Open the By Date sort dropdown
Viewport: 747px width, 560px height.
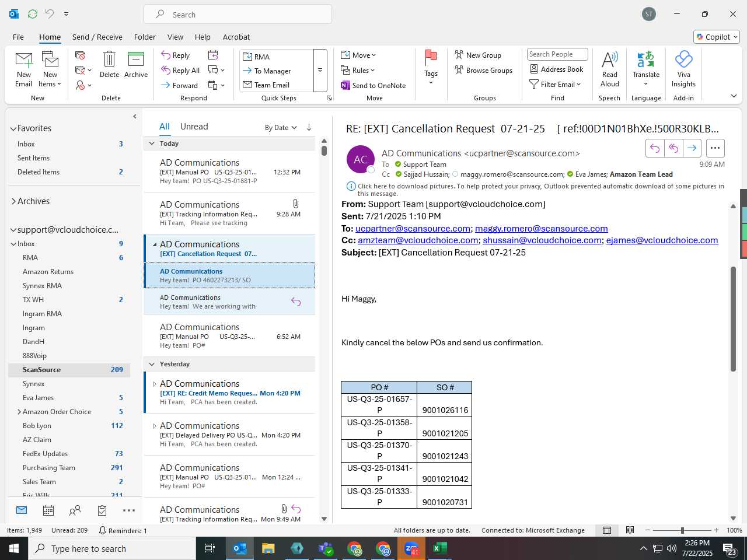(281, 128)
